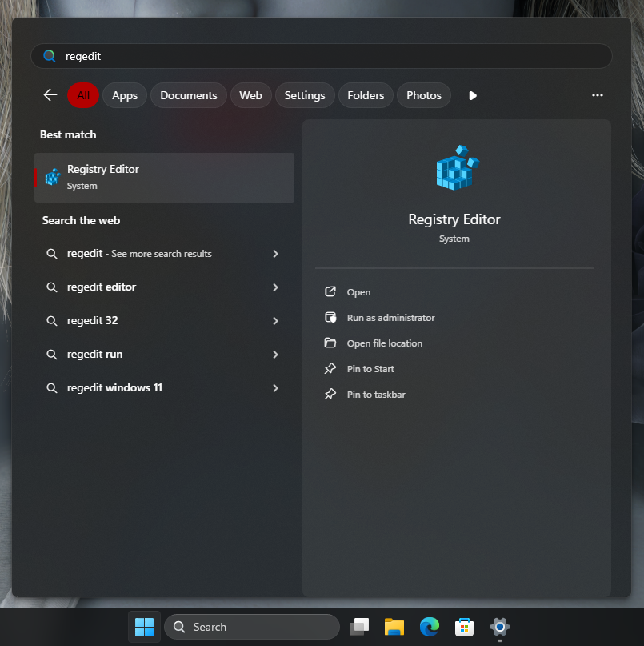Click the Run as administrator shield icon
Viewport: 644px width, 646px height.
coord(330,317)
